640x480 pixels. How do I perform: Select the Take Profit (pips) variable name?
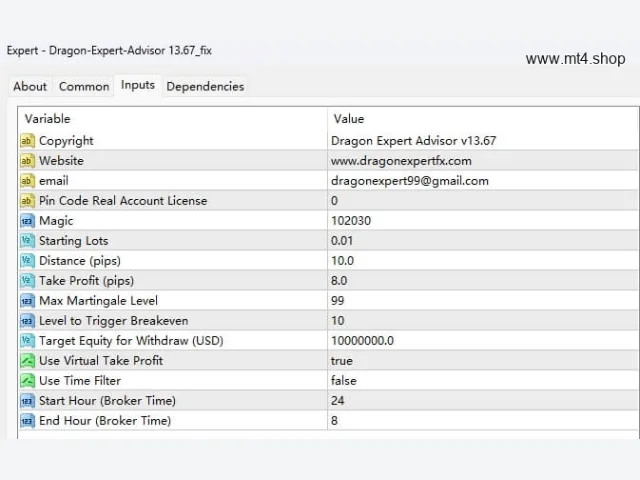(87, 281)
